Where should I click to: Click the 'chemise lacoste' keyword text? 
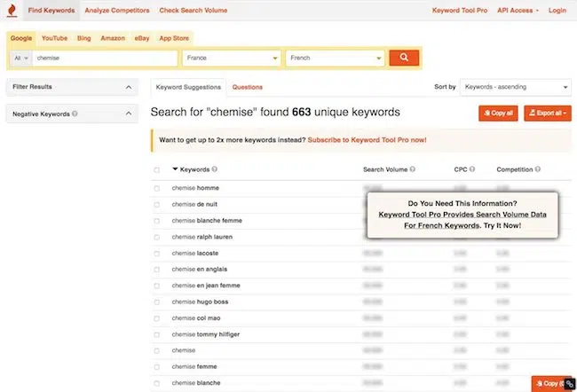195,253
